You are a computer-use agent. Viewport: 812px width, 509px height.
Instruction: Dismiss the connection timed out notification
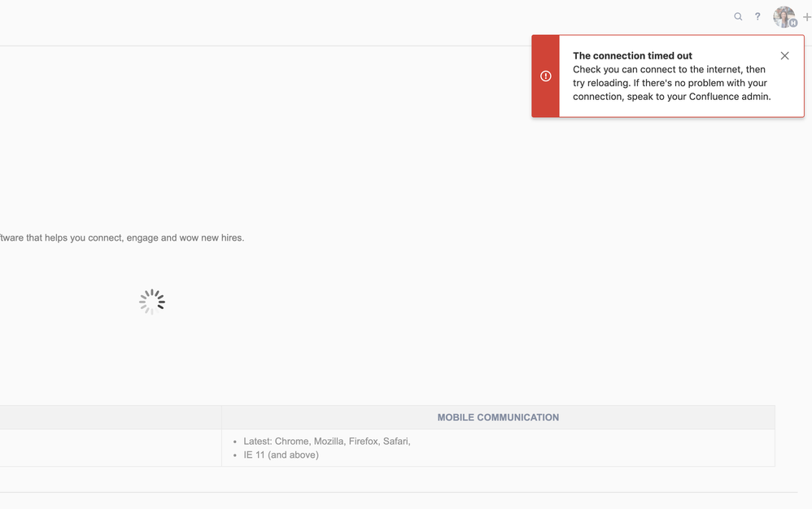coord(784,56)
